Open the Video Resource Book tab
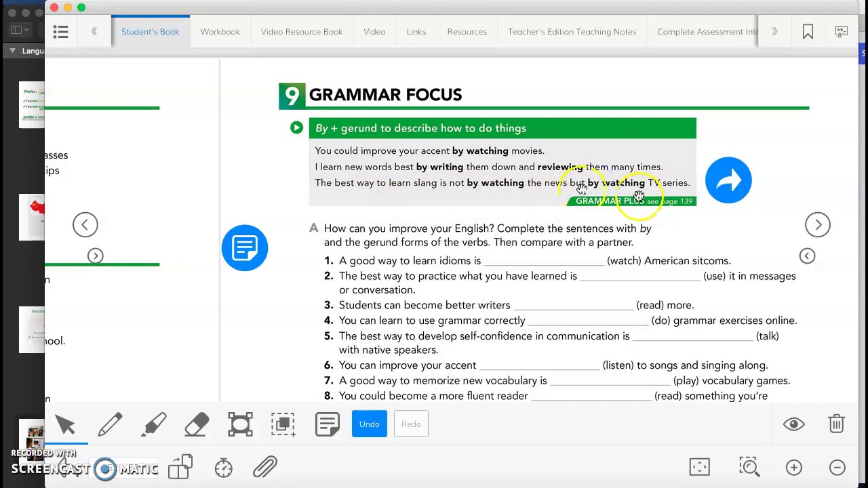868x488 pixels. (x=302, y=32)
